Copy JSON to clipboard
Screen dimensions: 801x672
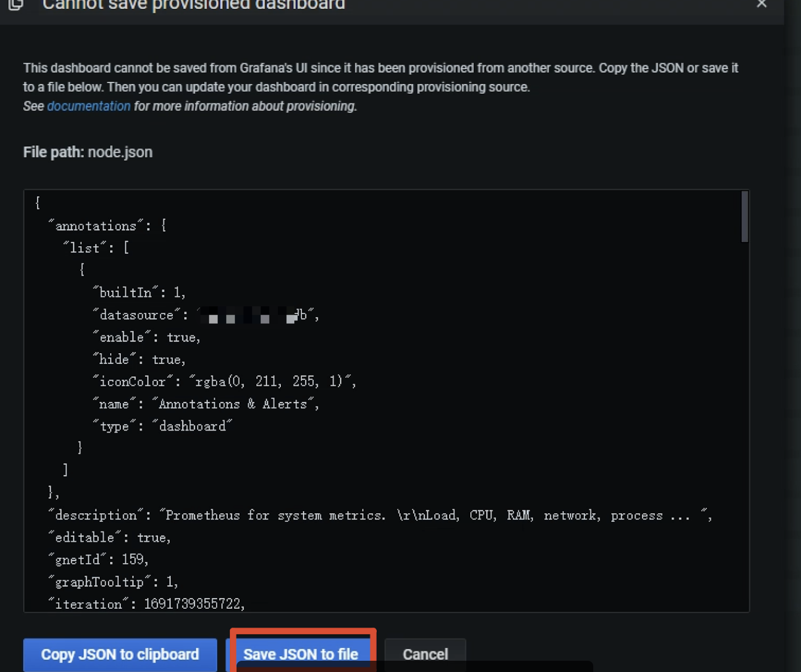coord(120,654)
